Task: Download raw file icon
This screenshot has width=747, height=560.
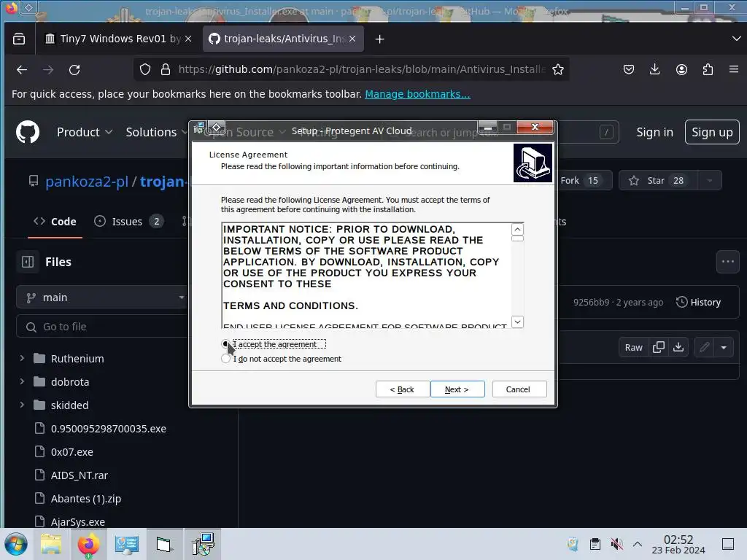Action: [x=678, y=347]
